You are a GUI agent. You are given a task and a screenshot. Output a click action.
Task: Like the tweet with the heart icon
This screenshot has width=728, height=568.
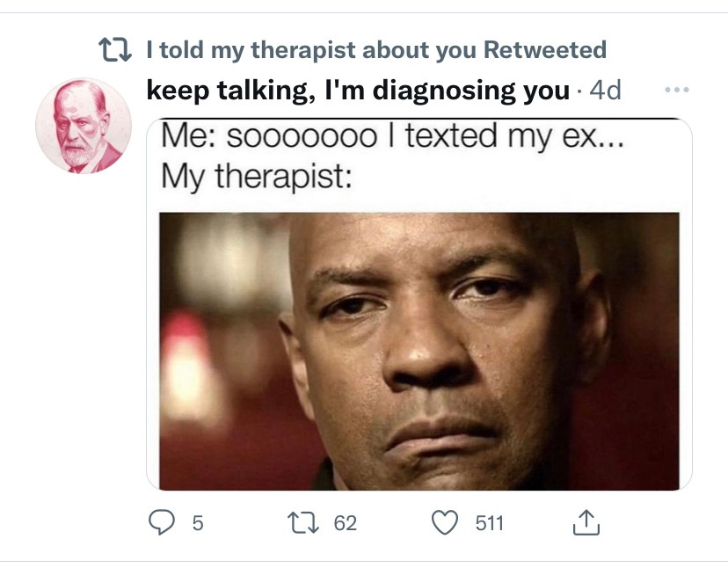point(445,523)
